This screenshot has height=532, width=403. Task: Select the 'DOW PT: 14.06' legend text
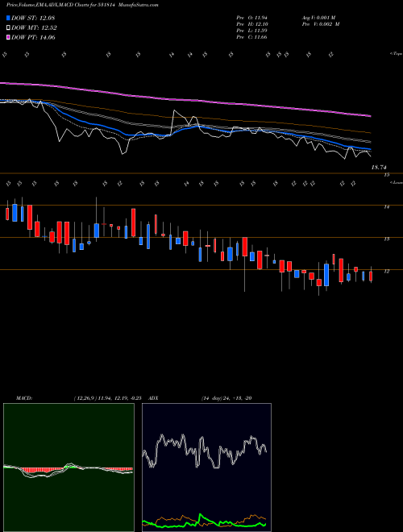point(33,37)
